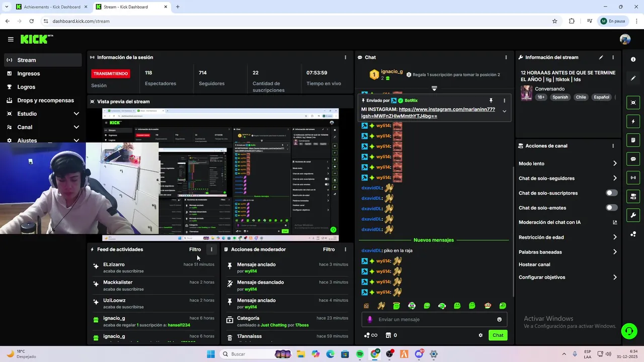644x362 pixels.
Task: Open the emoji picker in the chat input
Action: click(499, 319)
